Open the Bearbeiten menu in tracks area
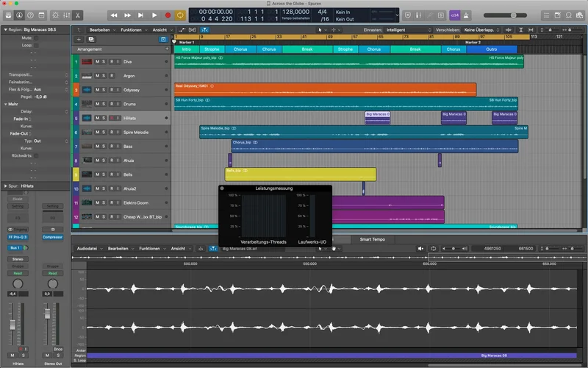 (x=99, y=29)
